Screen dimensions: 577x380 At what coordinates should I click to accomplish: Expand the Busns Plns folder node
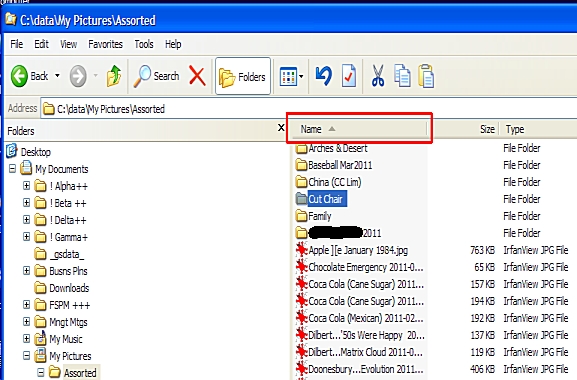pyautogui.click(x=26, y=270)
